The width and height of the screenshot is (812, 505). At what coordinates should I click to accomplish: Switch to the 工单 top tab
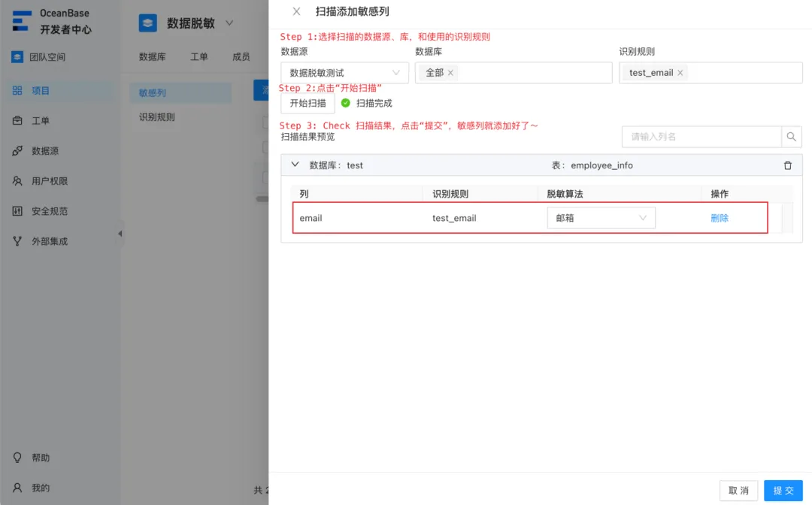[198, 57]
